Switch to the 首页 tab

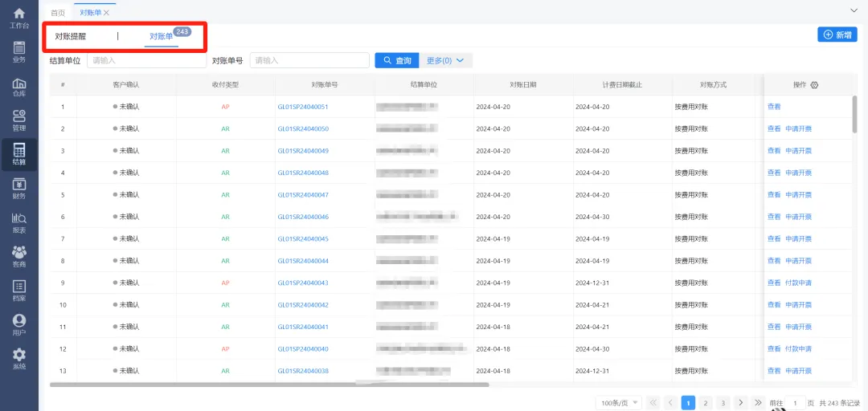pos(58,13)
